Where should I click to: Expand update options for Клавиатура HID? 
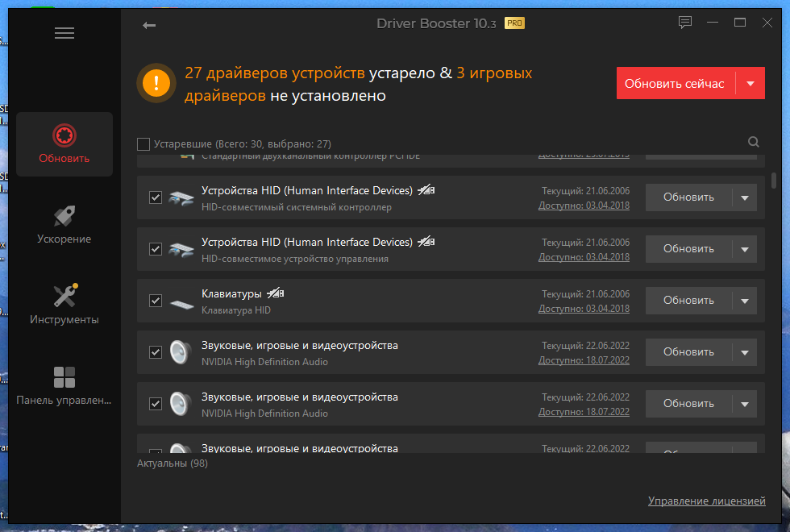(x=745, y=301)
